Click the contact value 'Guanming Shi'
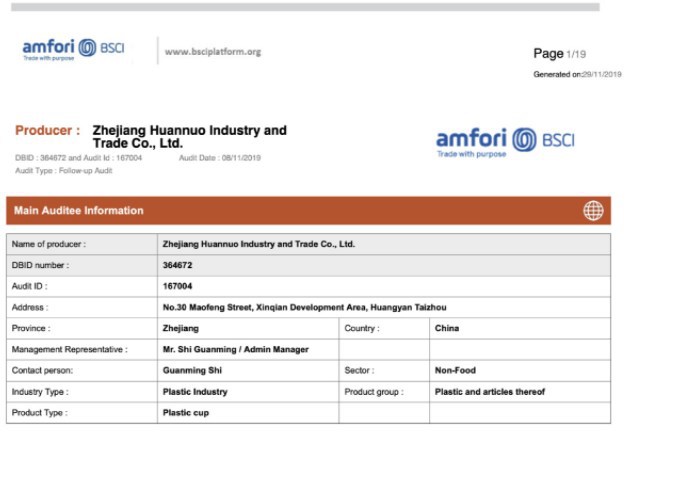This screenshot has height=501, width=688. coord(192,370)
